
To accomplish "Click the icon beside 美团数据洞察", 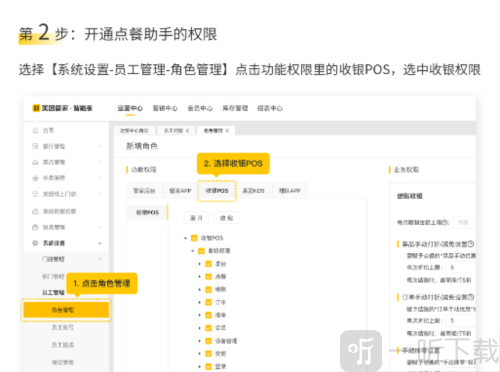I will tap(35, 211).
